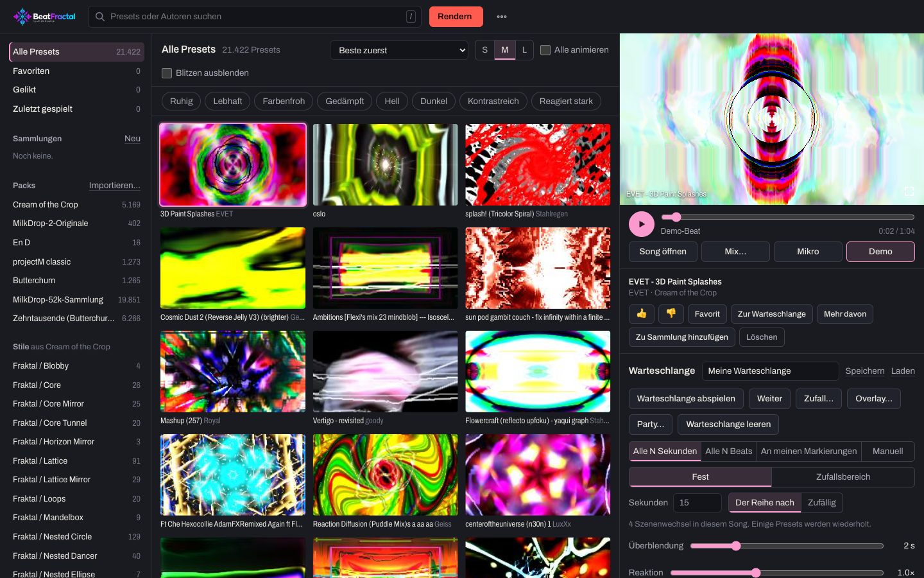Click the Speichern link
The width and height of the screenshot is (924, 578).
point(865,371)
